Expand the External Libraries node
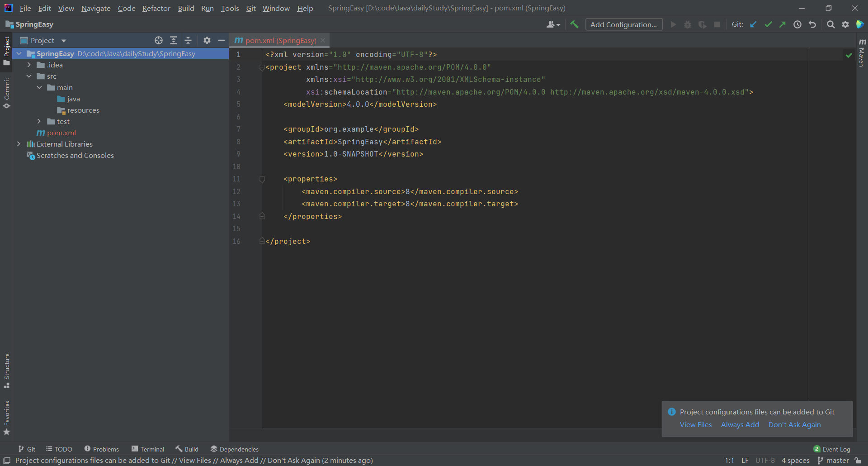This screenshot has height=466, width=868. [x=19, y=144]
